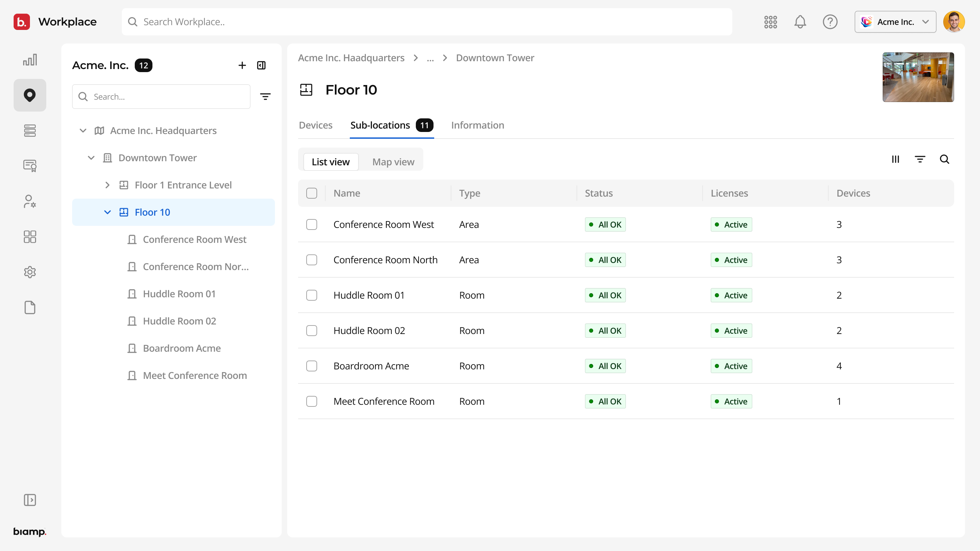Toggle the select-all header checkbox
The height and width of the screenshot is (551, 980).
pyautogui.click(x=312, y=193)
